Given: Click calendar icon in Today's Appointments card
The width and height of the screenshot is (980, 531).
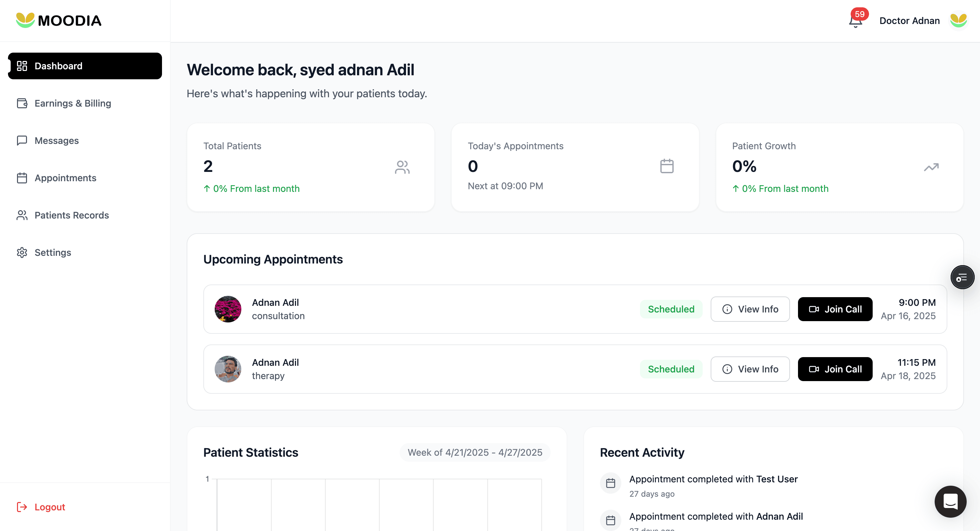Looking at the screenshot, I should pyautogui.click(x=667, y=166).
